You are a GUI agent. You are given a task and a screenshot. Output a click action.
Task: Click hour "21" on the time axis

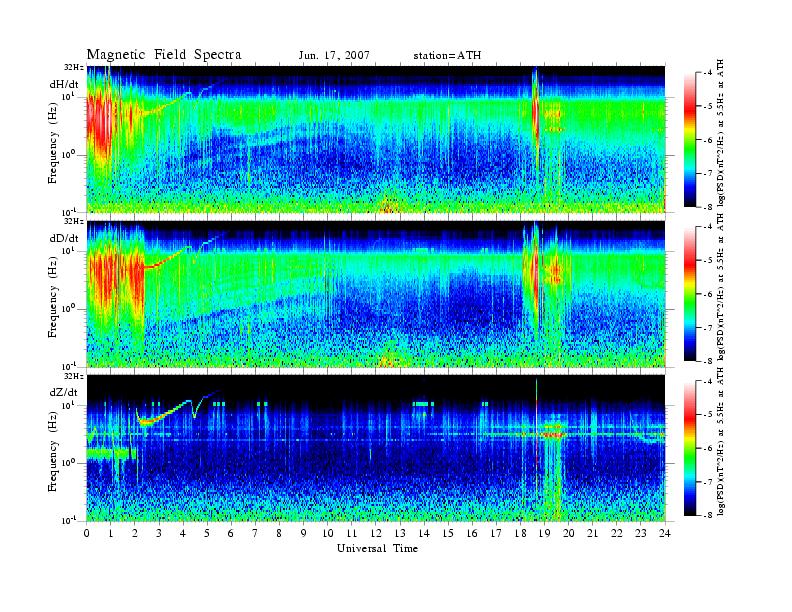click(x=592, y=533)
